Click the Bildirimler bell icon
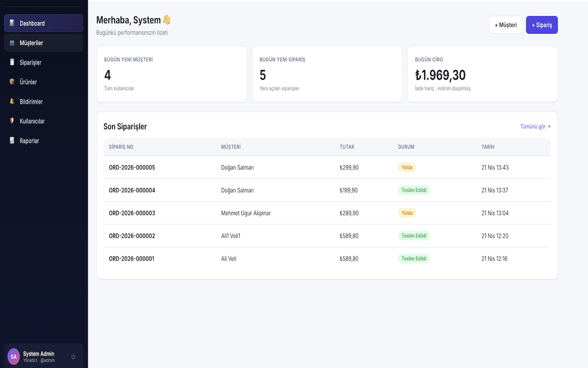 [x=12, y=101]
